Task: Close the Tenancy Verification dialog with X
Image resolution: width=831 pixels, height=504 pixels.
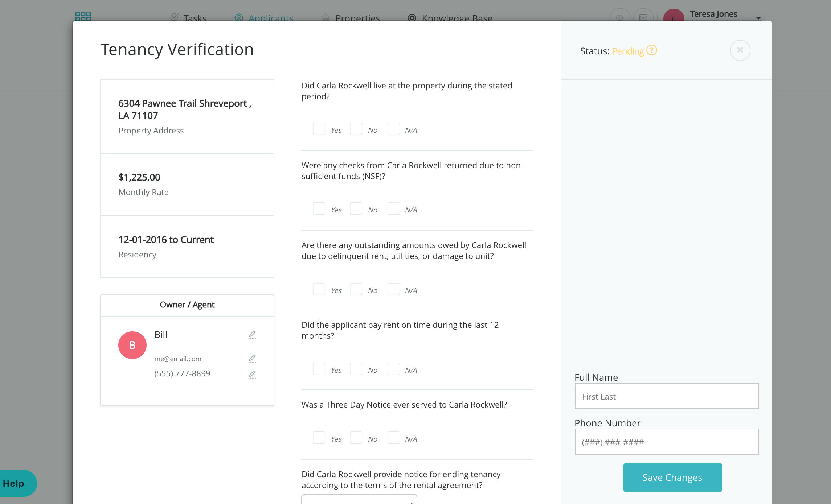Action: click(x=740, y=50)
